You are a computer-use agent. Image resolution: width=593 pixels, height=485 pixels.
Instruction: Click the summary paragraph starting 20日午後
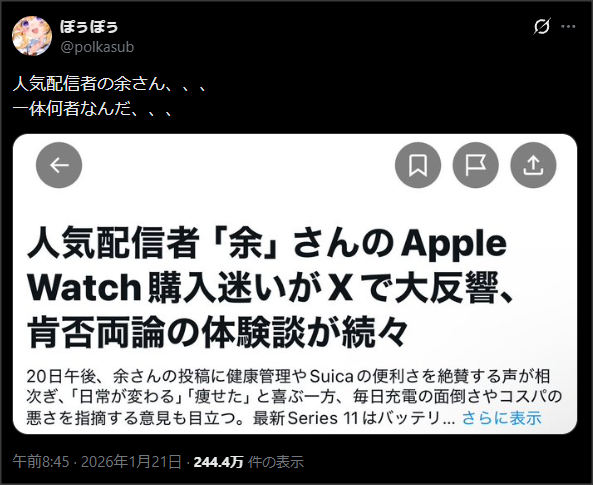click(294, 397)
